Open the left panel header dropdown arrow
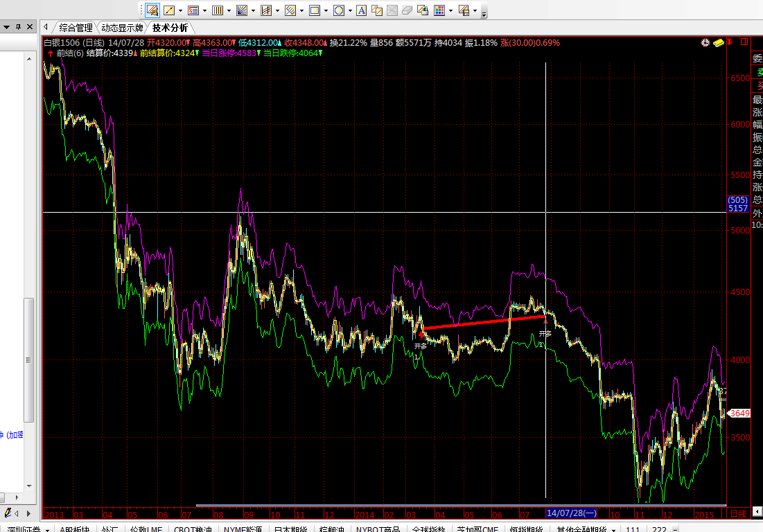 tap(7, 27)
